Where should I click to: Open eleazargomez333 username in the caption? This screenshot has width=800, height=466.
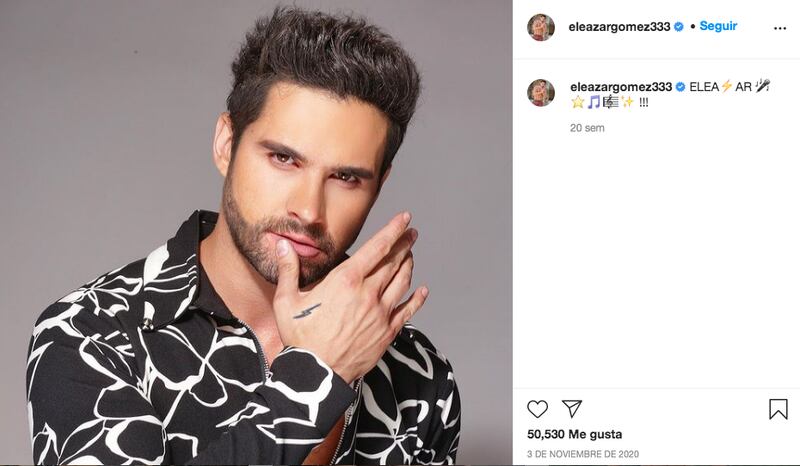tap(621, 87)
